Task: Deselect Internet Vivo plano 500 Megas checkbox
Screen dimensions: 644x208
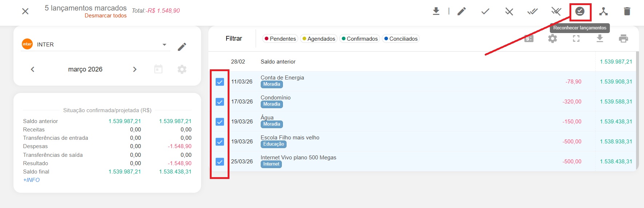Action: [x=220, y=162]
